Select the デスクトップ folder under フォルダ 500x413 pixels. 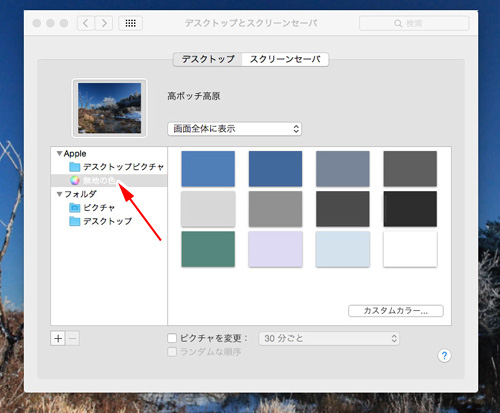click(100, 221)
